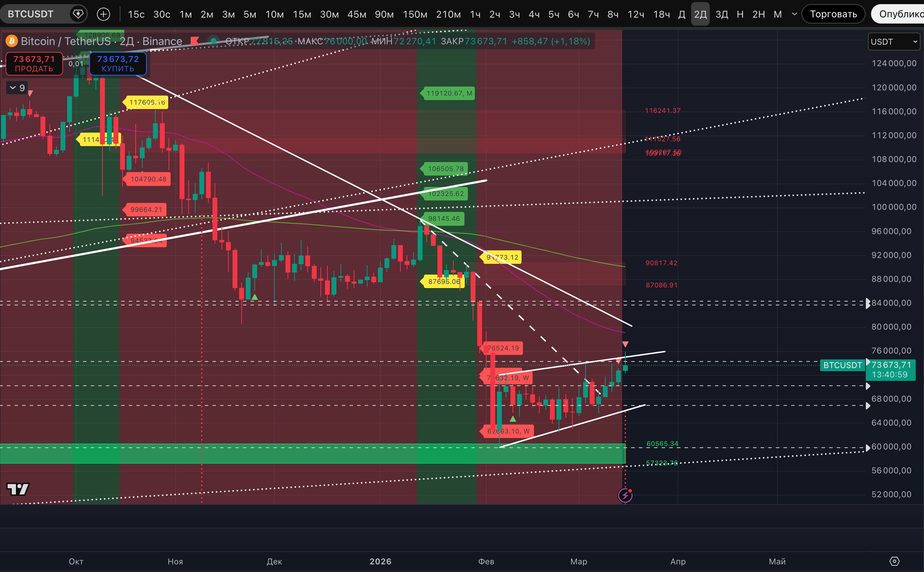Viewport: 924px width, 572px height.
Task: Select the Н weekly interval
Action: [x=740, y=15]
